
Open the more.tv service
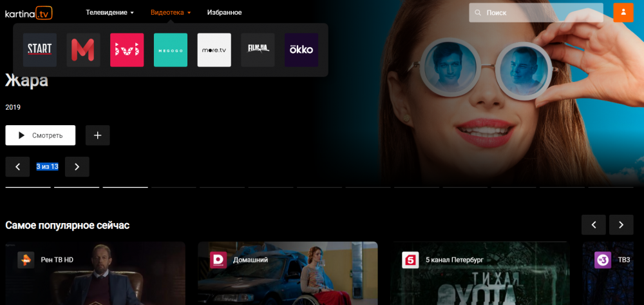pos(214,50)
